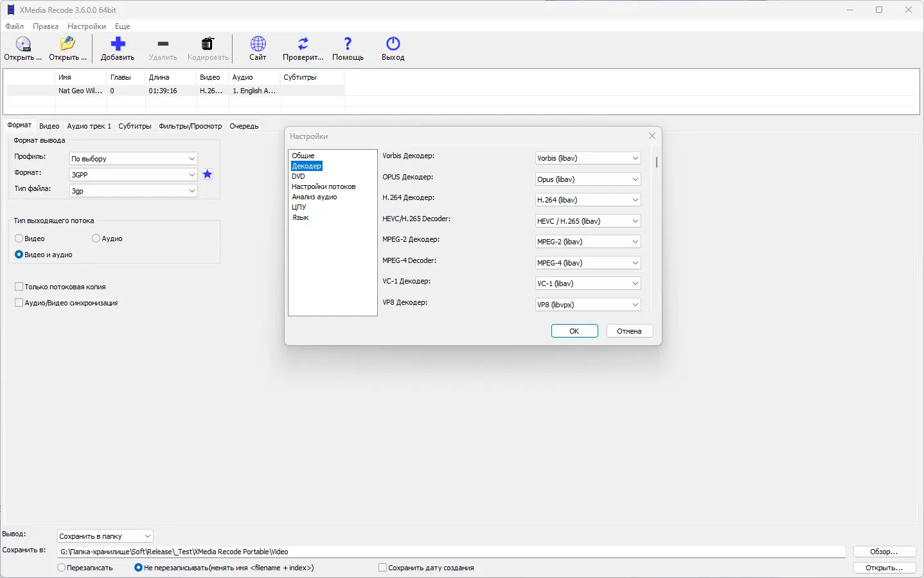The height and width of the screenshot is (578, 924).
Task: Select Настройки потоков in settings list
Action: point(324,186)
